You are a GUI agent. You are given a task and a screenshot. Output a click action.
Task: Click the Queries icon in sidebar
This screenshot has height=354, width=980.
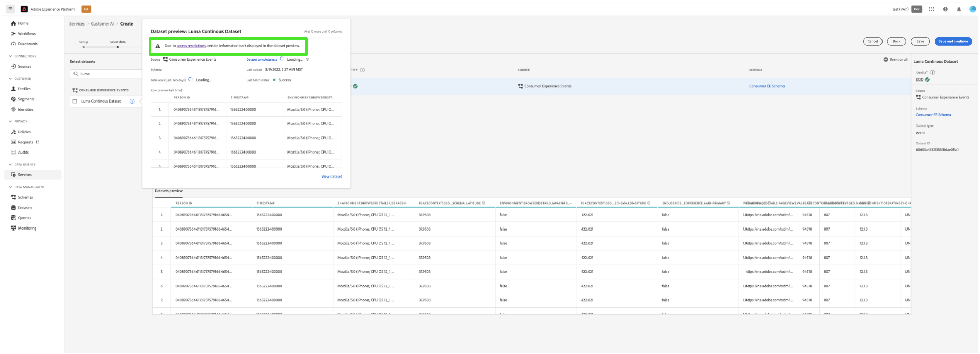click(x=13, y=218)
